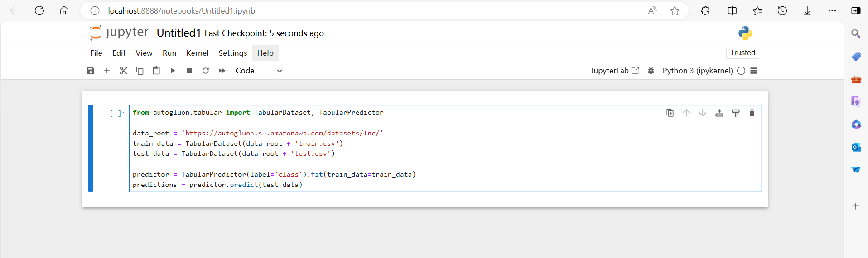The height and width of the screenshot is (258, 868).
Task: Toggle the Edge sidebar split screen icon
Action: click(732, 11)
